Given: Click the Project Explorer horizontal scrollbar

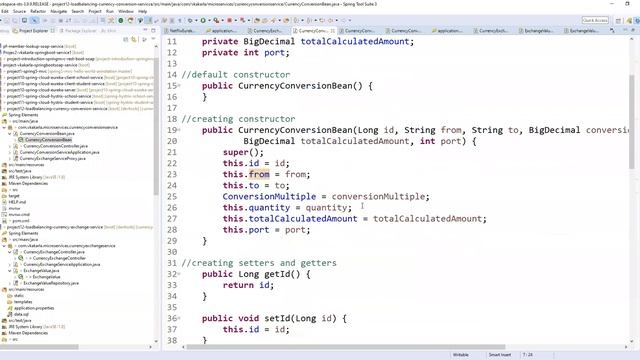Looking at the screenshot, I should [x=39, y=347].
